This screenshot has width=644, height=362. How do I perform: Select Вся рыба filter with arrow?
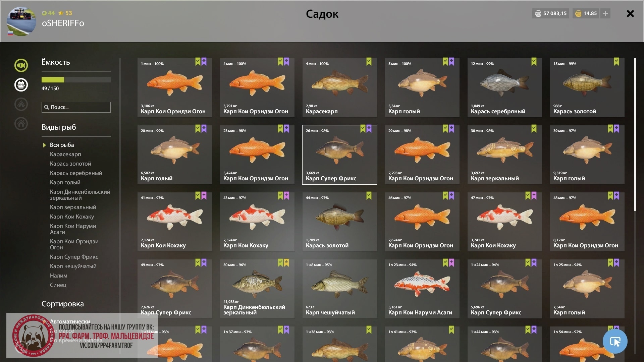pos(59,145)
